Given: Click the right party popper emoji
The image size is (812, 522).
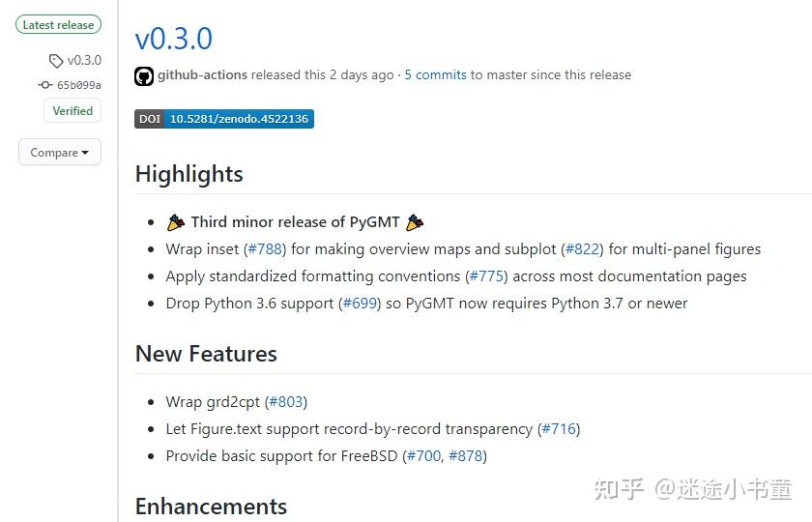Looking at the screenshot, I should (x=415, y=222).
